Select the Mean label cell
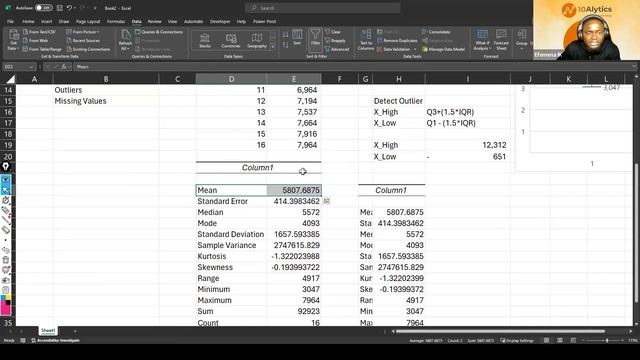 click(231, 190)
